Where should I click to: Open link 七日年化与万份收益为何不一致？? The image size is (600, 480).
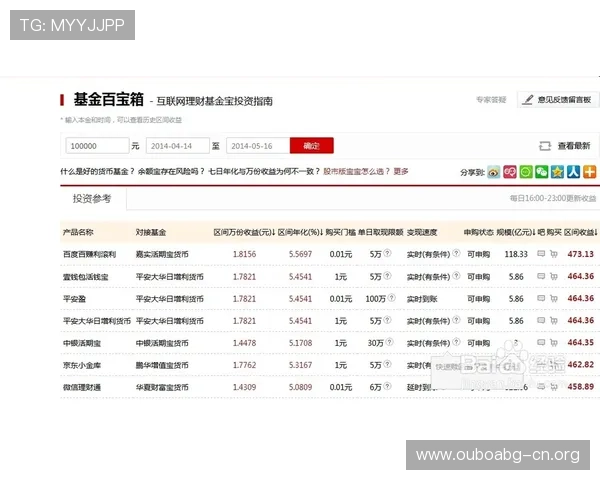pos(264,171)
